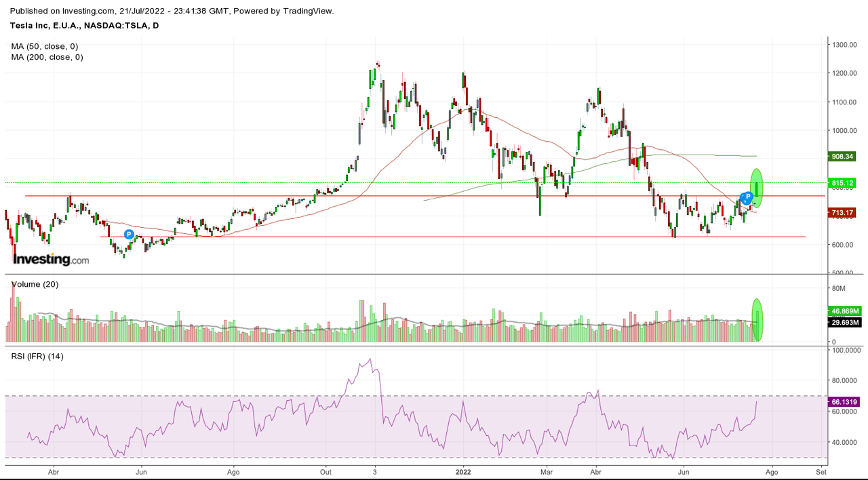868x480 pixels.
Task: Click the blue P marker beside the latest candles
Action: (747, 197)
